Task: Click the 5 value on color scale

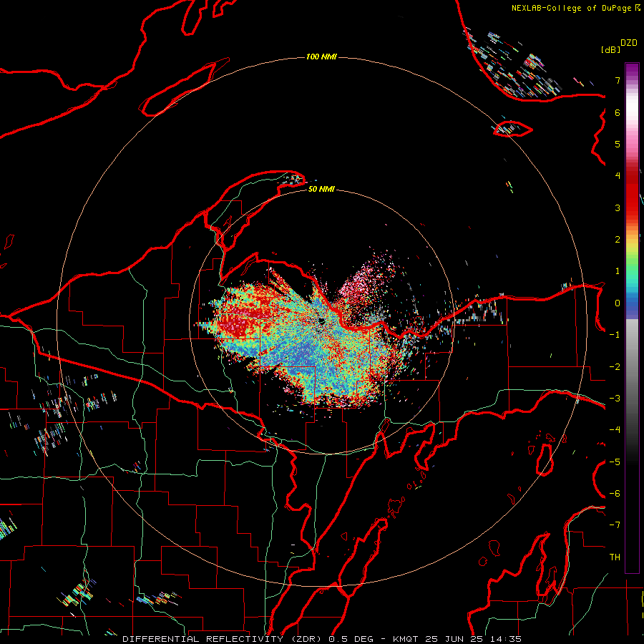Action: (618, 144)
